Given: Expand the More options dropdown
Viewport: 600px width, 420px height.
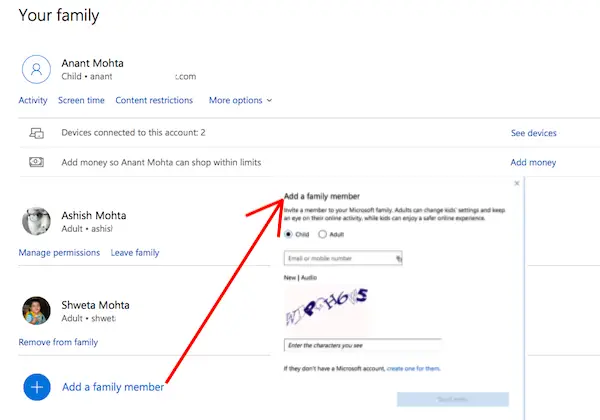Looking at the screenshot, I should click(240, 100).
